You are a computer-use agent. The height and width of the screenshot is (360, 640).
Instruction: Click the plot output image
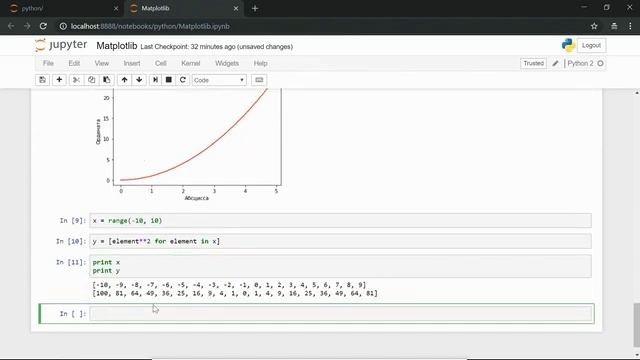click(x=189, y=145)
